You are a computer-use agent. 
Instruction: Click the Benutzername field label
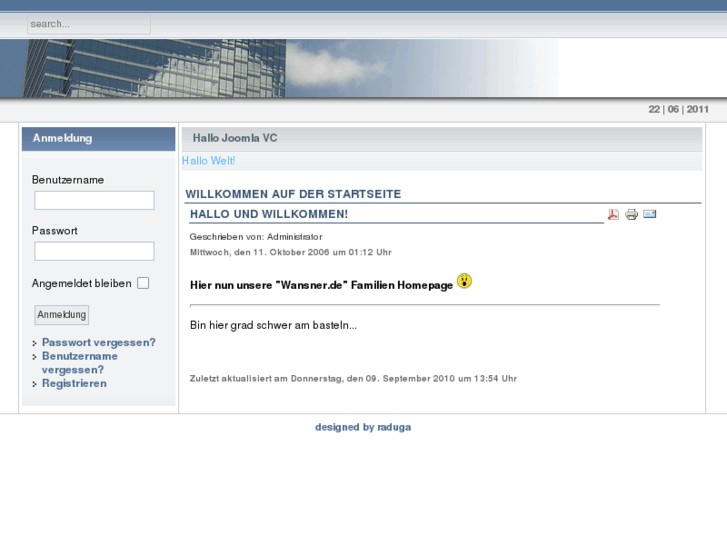tap(68, 180)
